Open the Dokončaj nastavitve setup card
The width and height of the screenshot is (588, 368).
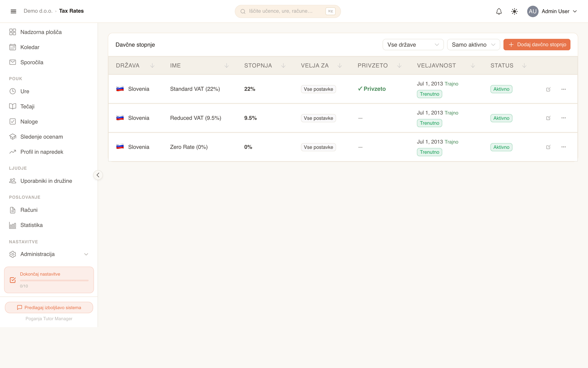[x=49, y=280]
